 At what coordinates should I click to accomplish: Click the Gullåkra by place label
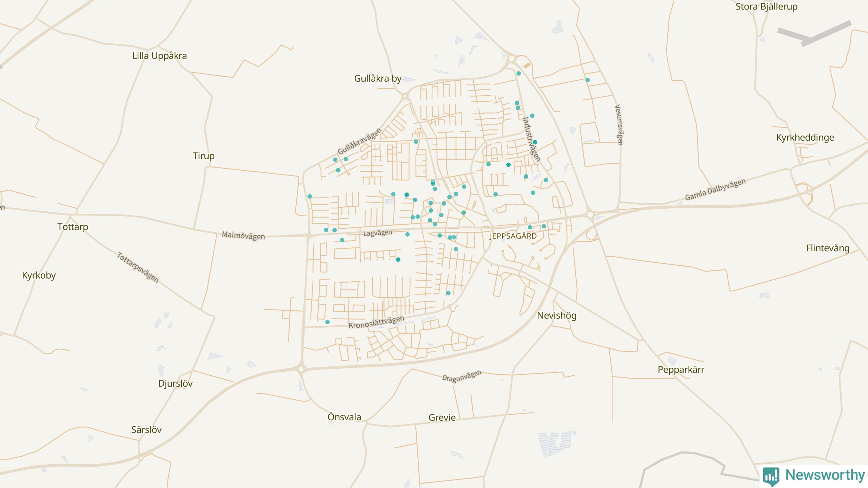(378, 79)
